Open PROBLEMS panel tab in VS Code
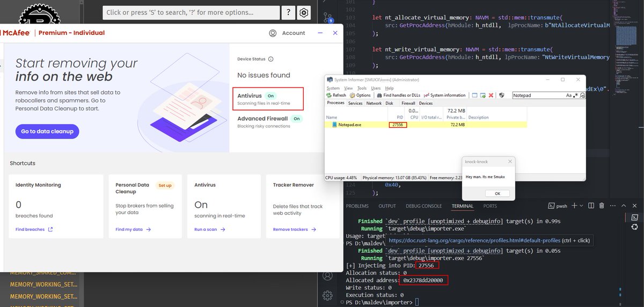The width and height of the screenshot is (644, 307). tap(357, 206)
